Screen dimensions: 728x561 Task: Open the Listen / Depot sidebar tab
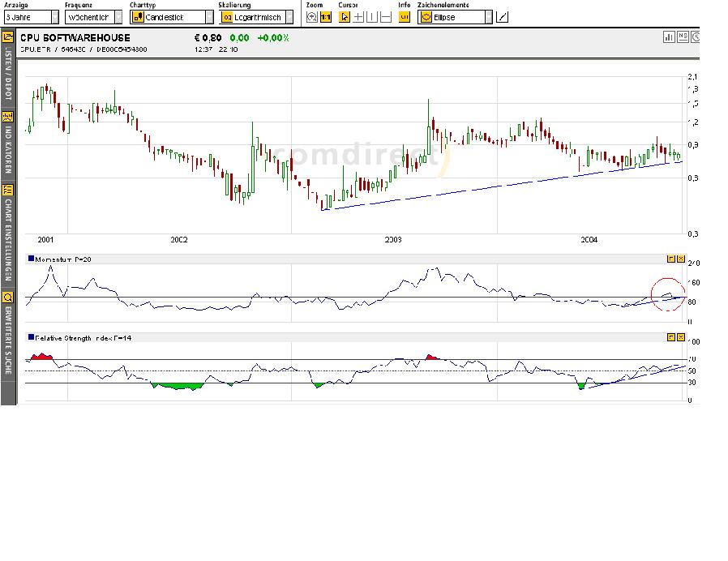pos(8,68)
